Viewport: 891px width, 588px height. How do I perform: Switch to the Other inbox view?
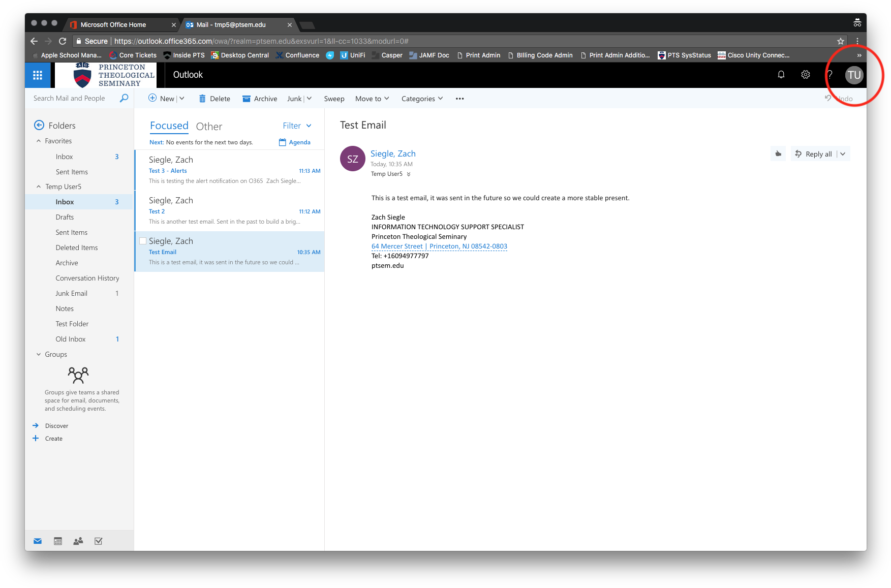click(x=209, y=126)
